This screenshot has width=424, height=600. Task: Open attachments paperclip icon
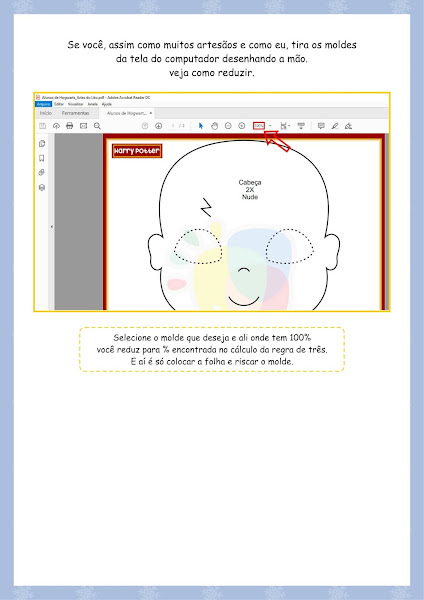42,173
